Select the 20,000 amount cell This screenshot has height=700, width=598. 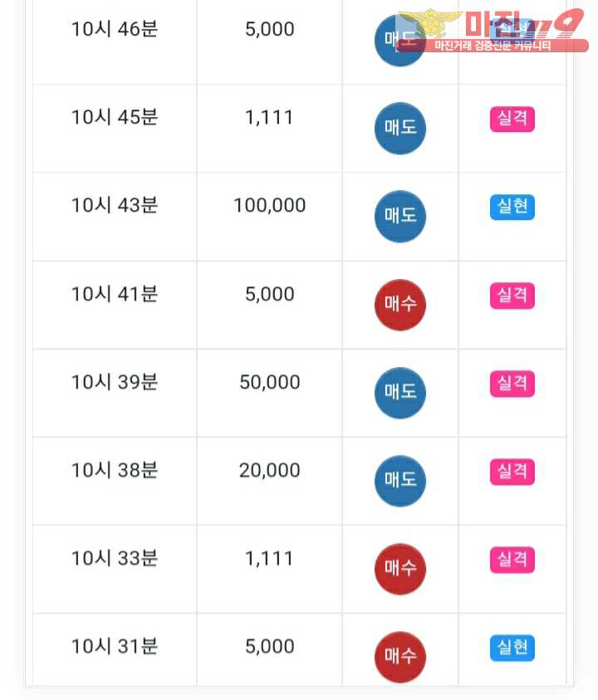click(269, 481)
